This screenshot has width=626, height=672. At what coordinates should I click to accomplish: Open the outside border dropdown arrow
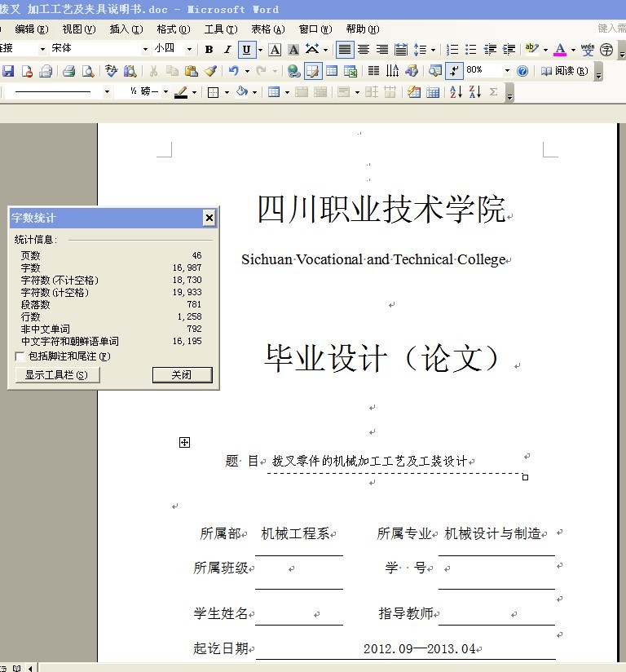click(x=227, y=92)
